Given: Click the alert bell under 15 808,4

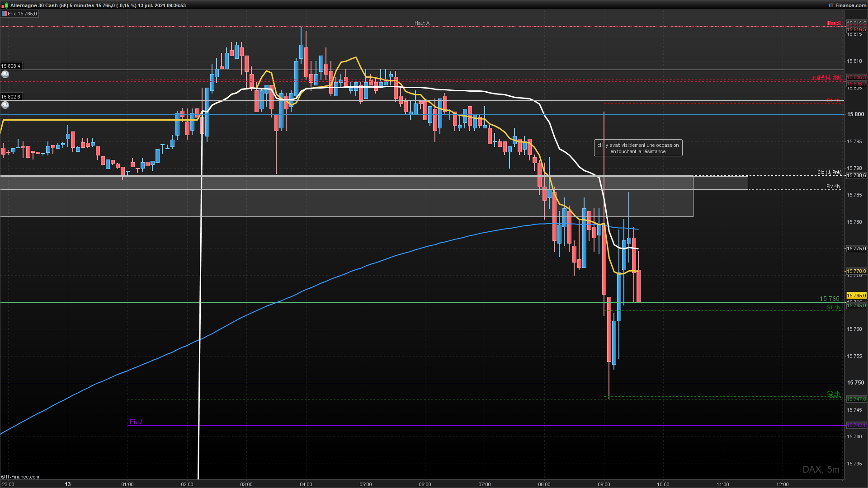Looking at the screenshot, I should point(5,74).
